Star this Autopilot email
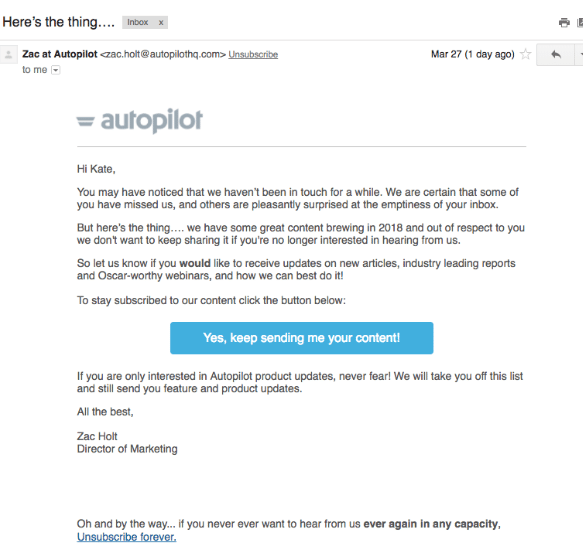 525,54
